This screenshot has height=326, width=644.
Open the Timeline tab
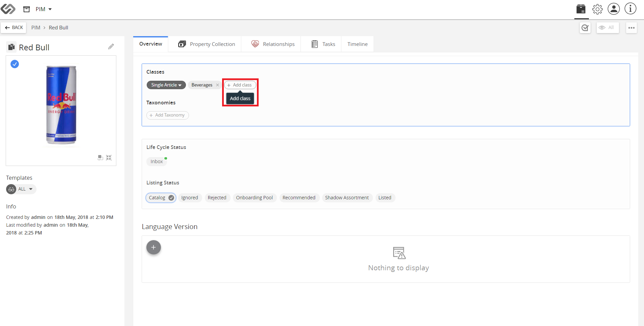(x=357, y=44)
